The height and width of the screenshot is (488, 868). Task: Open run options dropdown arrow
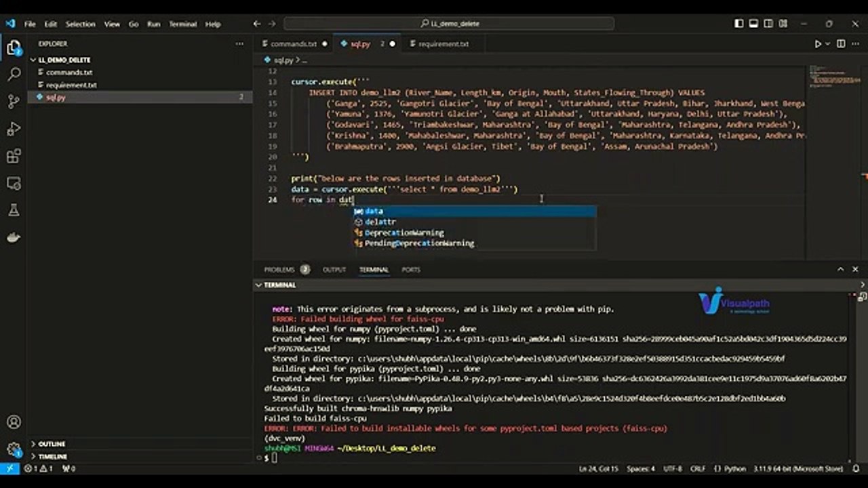tap(828, 44)
